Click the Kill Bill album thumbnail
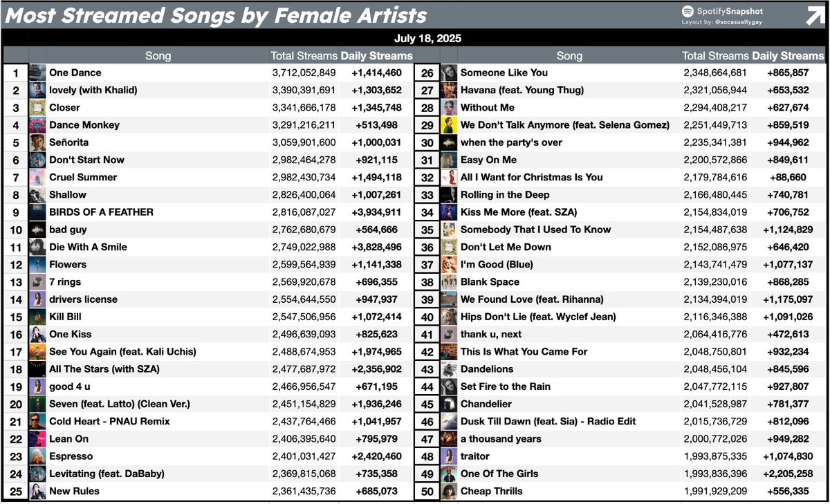Screen dimensions: 830x504 pos(37,317)
